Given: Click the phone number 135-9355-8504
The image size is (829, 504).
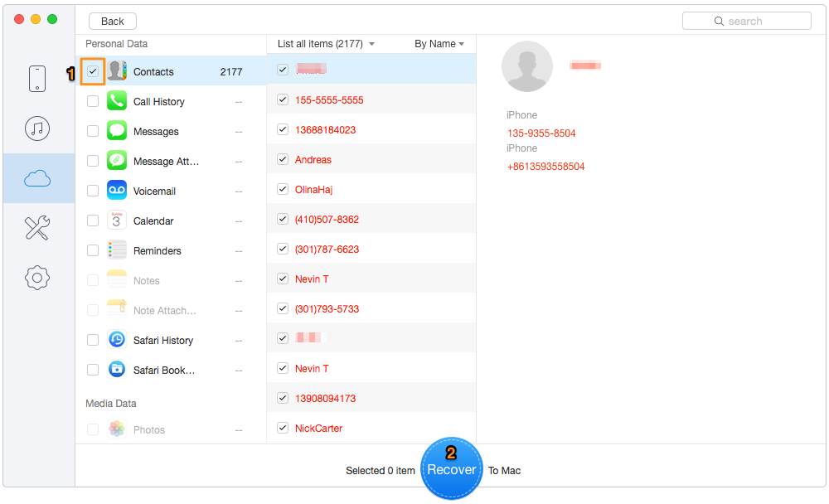Looking at the screenshot, I should tap(541, 133).
